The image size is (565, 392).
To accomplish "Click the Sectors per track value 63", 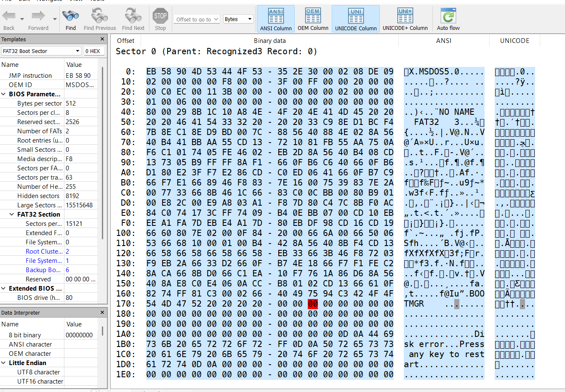I will (69, 177).
